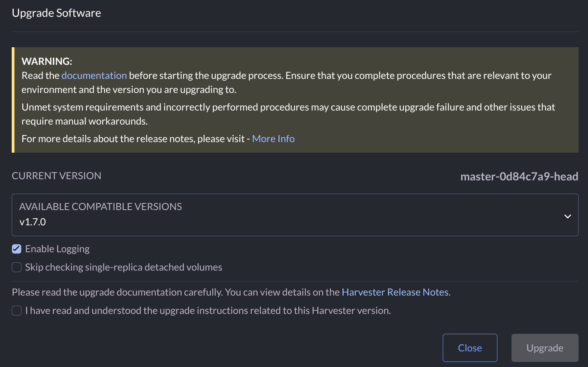The image size is (588, 367).
Task: Enable Skip checking single-replica detached volumes
Action: pyautogui.click(x=16, y=267)
